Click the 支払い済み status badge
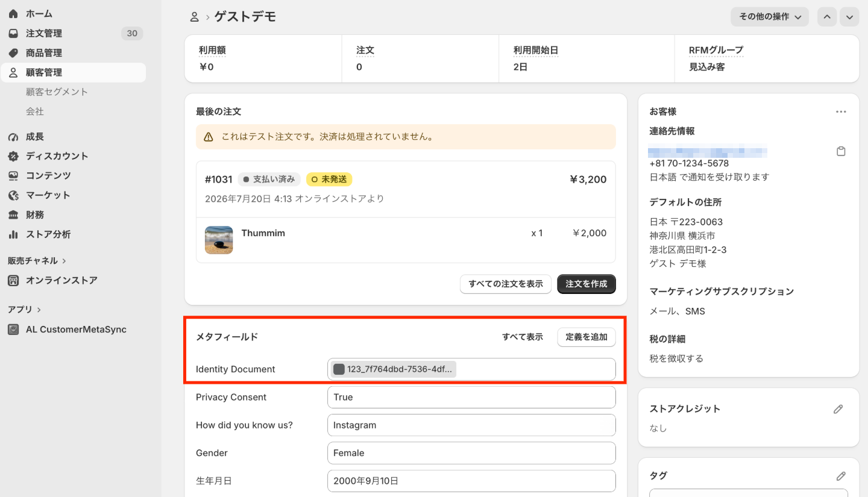The height and width of the screenshot is (497, 868). pos(269,179)
